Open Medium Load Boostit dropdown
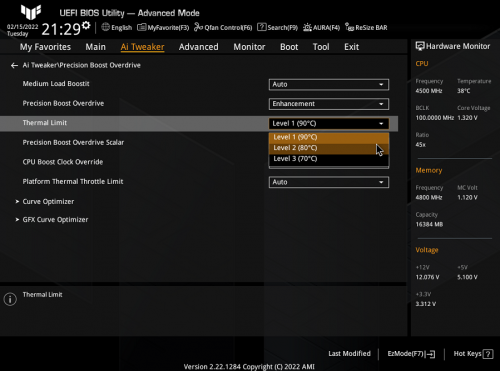 [x=329, y=84]
